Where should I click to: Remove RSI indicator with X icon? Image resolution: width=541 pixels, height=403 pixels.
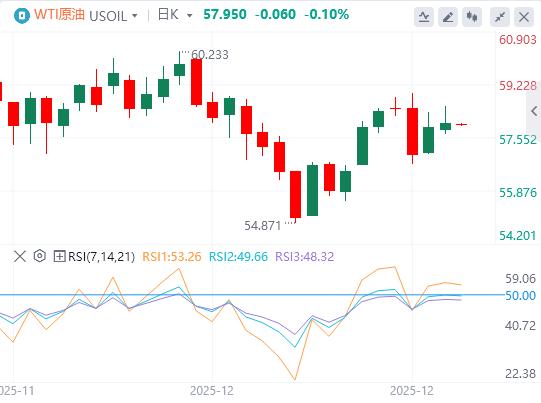[20, 256]
